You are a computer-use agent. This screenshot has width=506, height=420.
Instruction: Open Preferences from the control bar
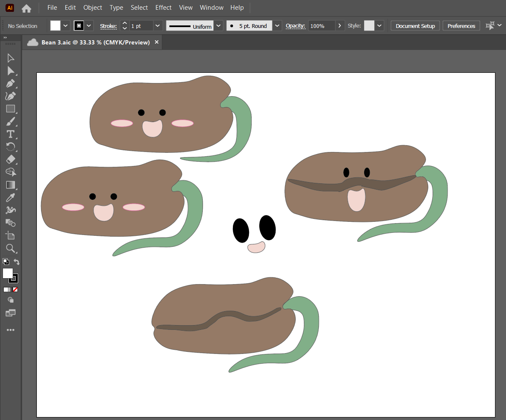[461, 26]
